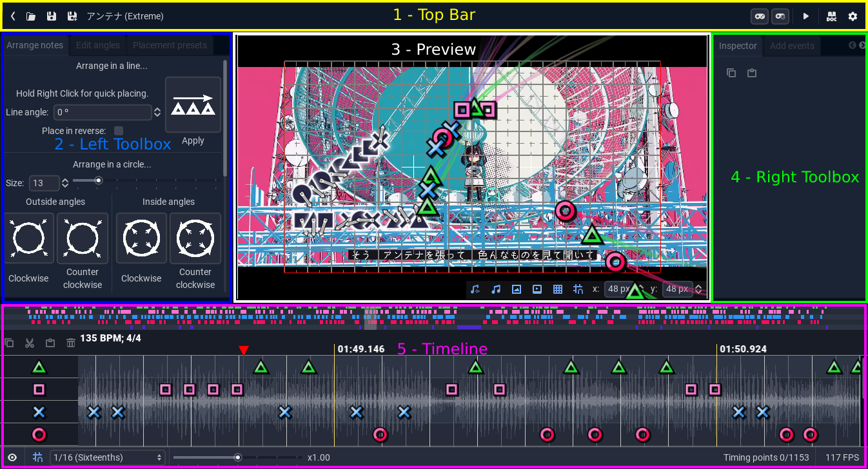Click the right toolbox tabs right arrow
The image size is (868, 469).
click(x=862, y=45)
